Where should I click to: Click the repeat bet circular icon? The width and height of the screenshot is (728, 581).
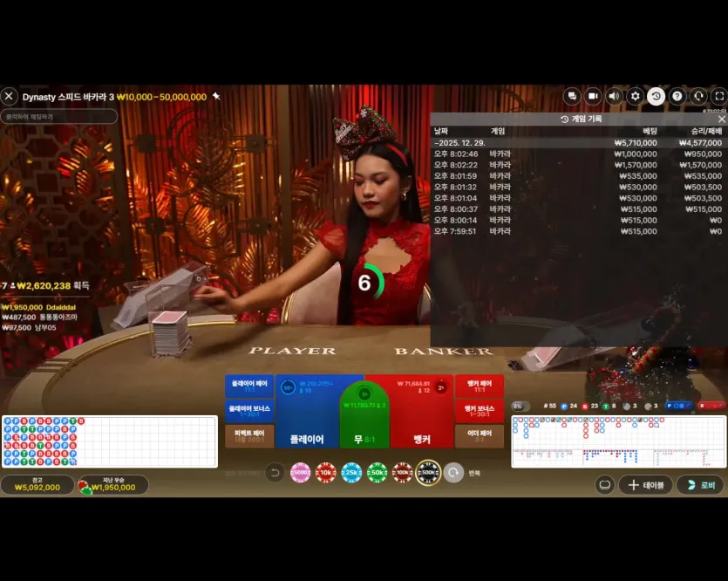point(453,473)
